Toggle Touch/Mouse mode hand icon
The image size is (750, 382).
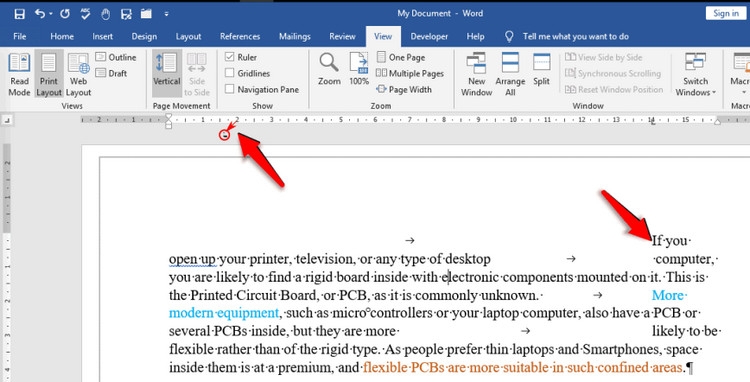[x=106, y=14]
